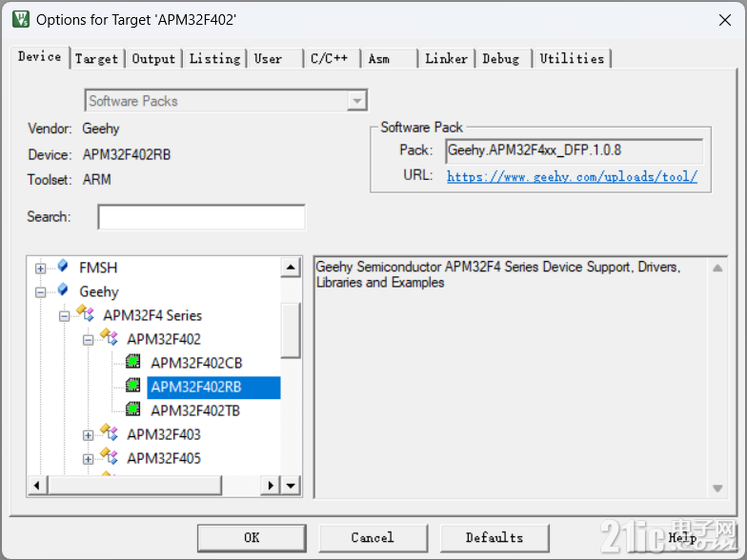Click description pane scroll up arrow
The width and height of the screenshot is (747, 560).
coord(717,269)
